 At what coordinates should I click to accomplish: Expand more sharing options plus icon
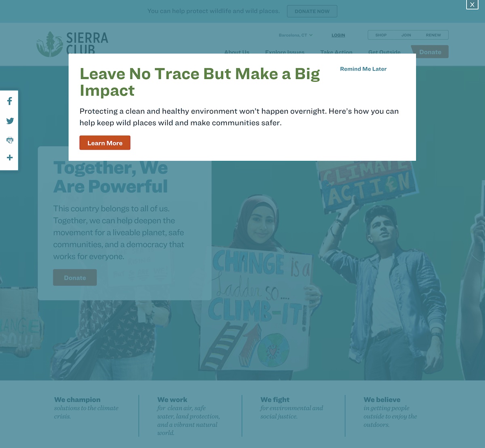[10, 158]
